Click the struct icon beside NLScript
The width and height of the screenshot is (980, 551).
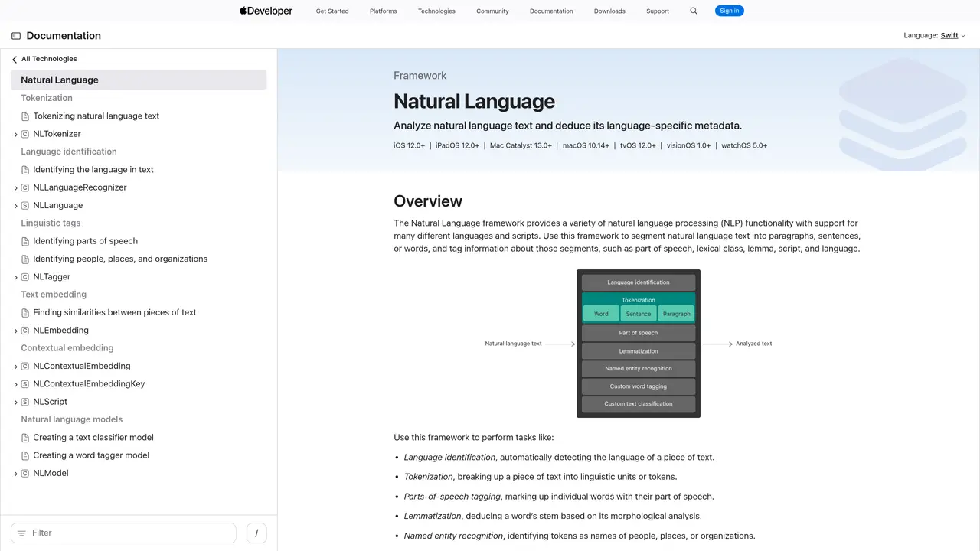click(x=25, y=402)
